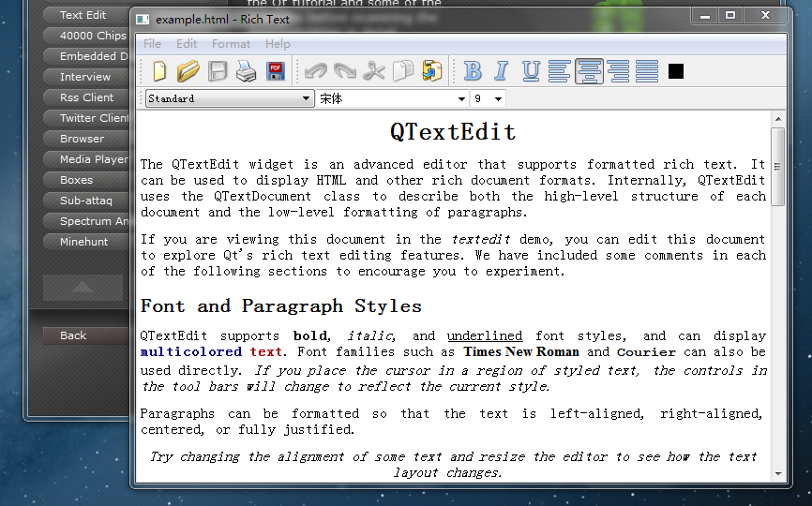The width and height of the screenshot is (812, 506).
Task: Launch the Media Player demo
Action: (x=86, y=159)
